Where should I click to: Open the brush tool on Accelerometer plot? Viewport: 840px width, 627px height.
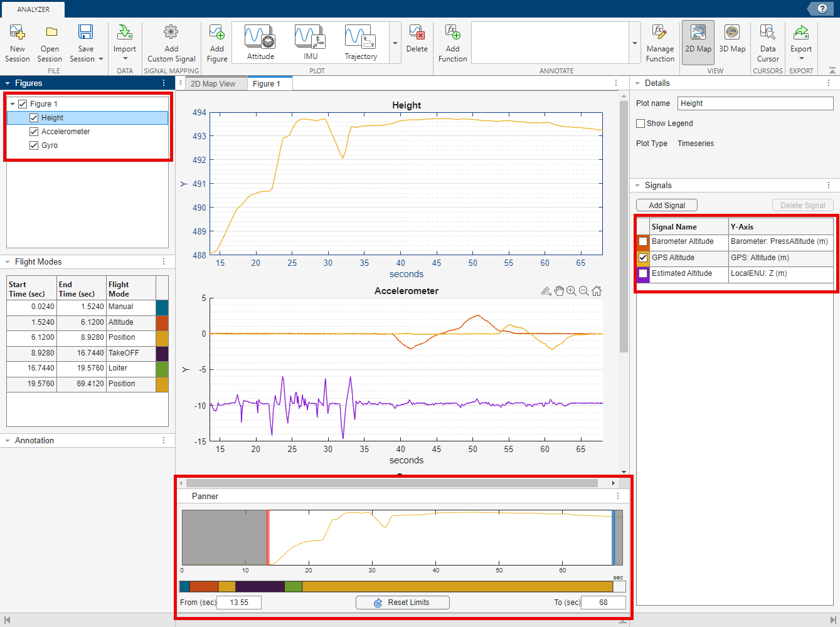546,291
